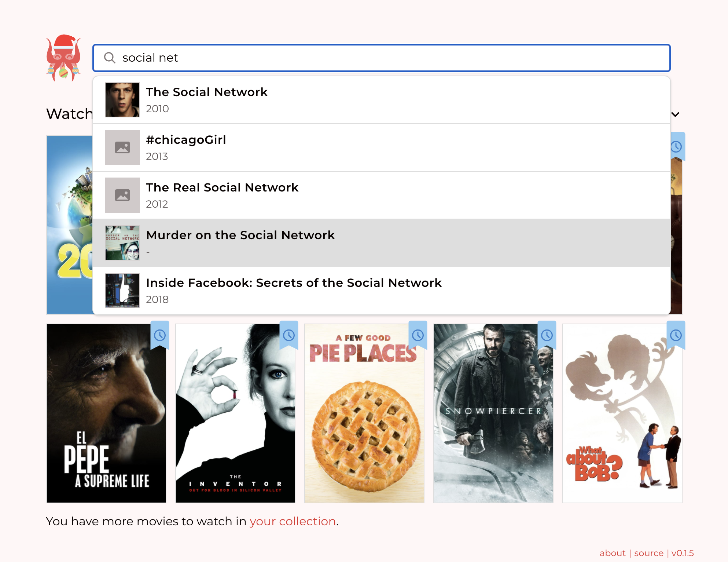
Task: Click the 'Watch' section heading
Action: 69,114
